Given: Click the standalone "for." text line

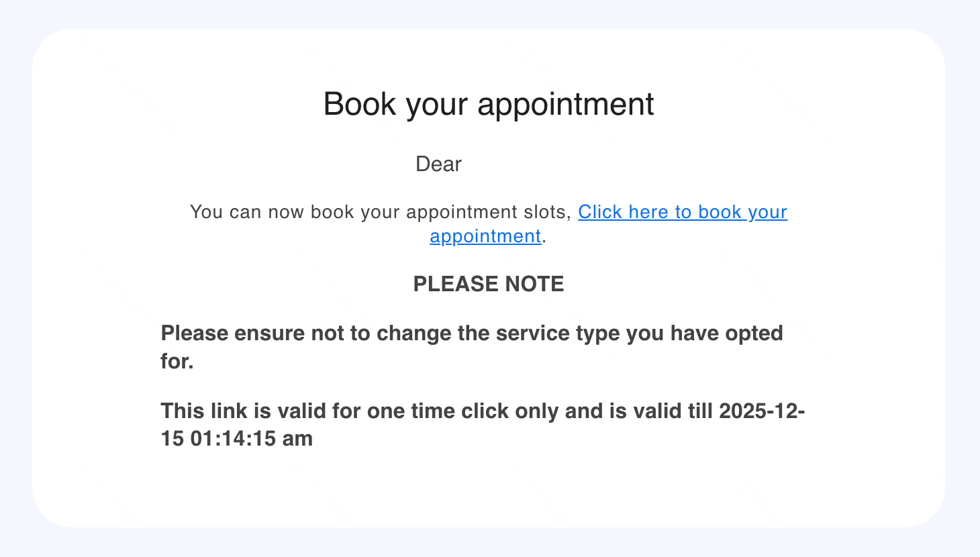Looking at the screenshot, I should click(177, 362).
